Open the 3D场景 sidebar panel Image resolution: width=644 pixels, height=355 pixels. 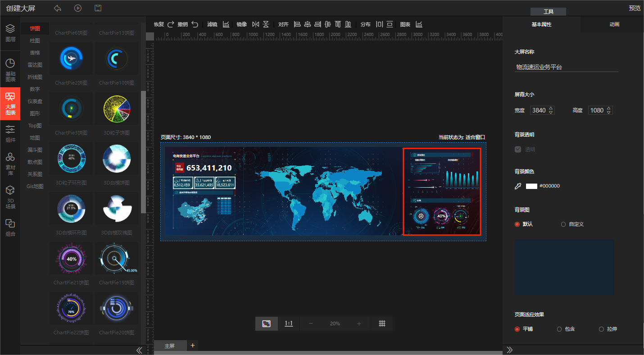(10, 197)
